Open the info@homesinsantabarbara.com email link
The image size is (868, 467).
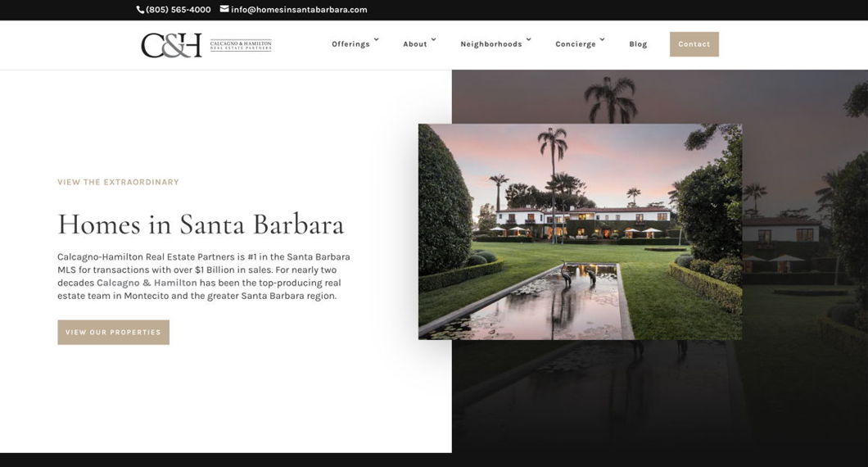point(299,9)
